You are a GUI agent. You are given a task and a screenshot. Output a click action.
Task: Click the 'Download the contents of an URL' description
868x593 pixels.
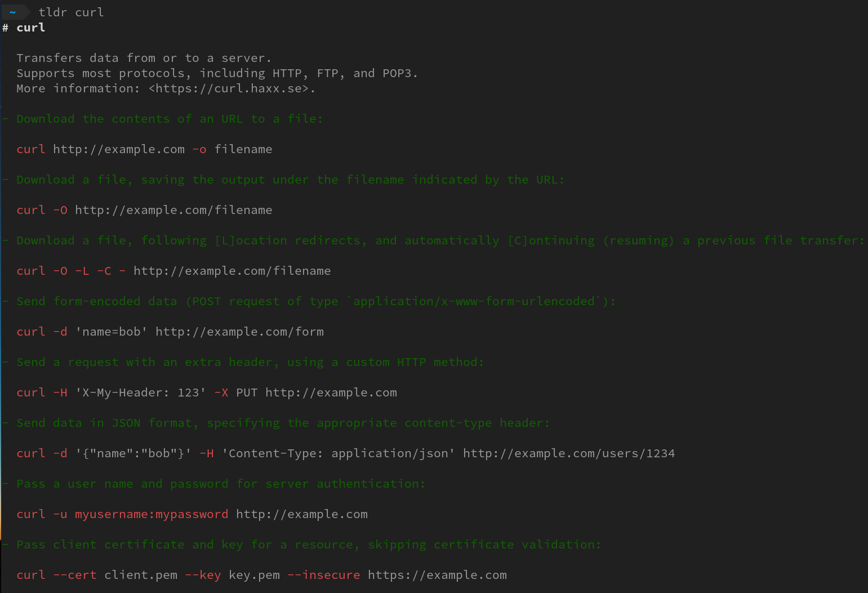[170, 119]
